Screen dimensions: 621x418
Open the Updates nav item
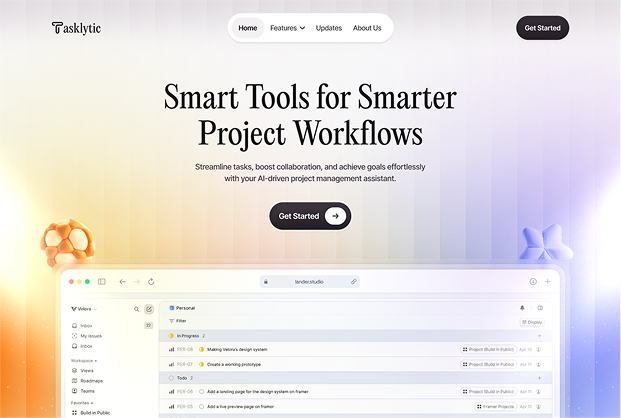coord(329,28)
